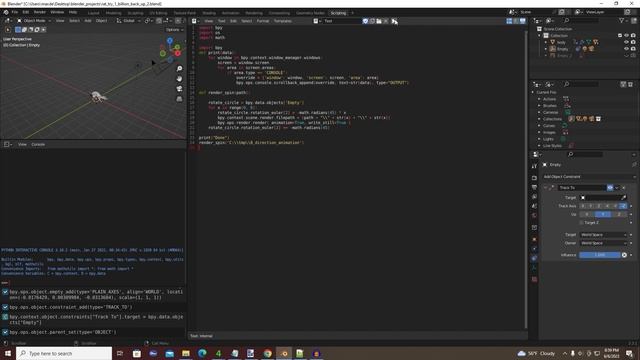Collapse the Track To constraint panel
This screenshot has width=640, height=360.
[x=545, y=188]
